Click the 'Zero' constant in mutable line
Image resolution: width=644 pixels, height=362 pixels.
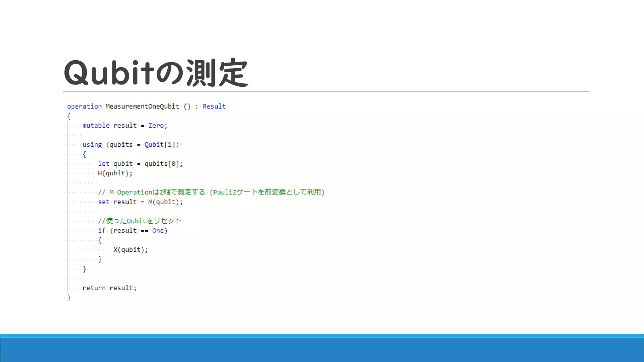(x=156, y=126)
